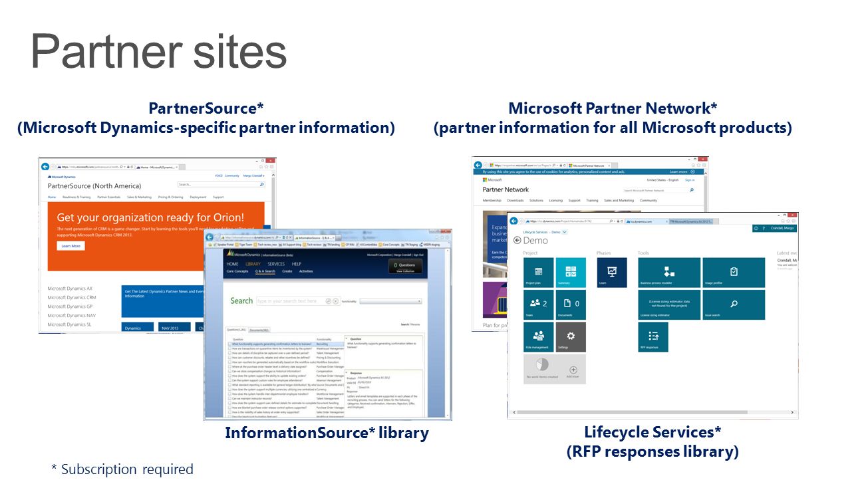The image size is (868, 488).
Task: Click the search magnifier in Partner Network search box
Action: (692, 190)
